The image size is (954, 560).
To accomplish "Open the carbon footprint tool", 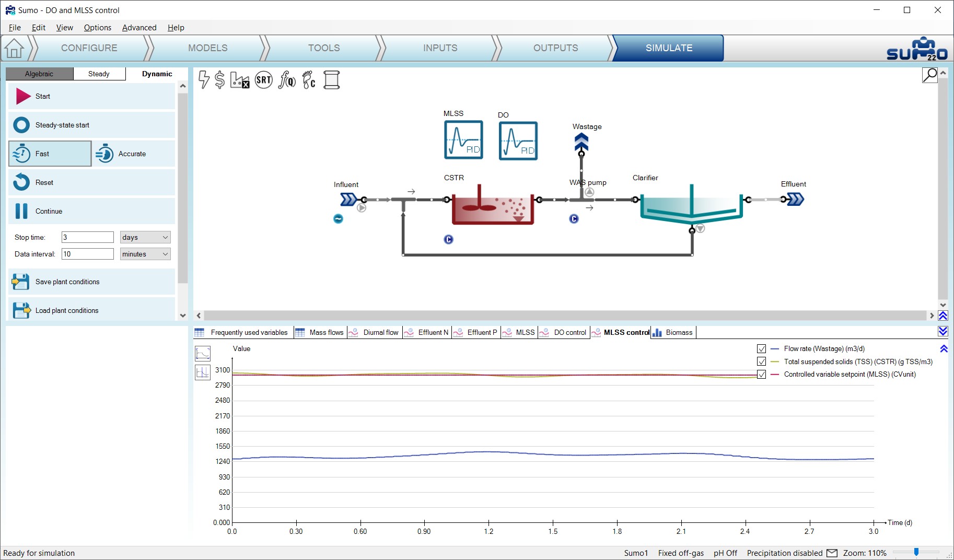I will [309, 80].
